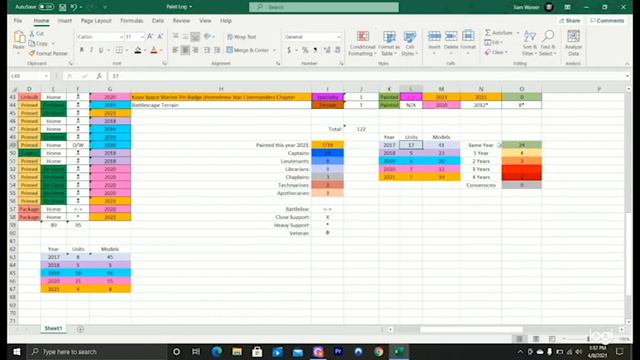Switch to the Data tab

(158, 20)
